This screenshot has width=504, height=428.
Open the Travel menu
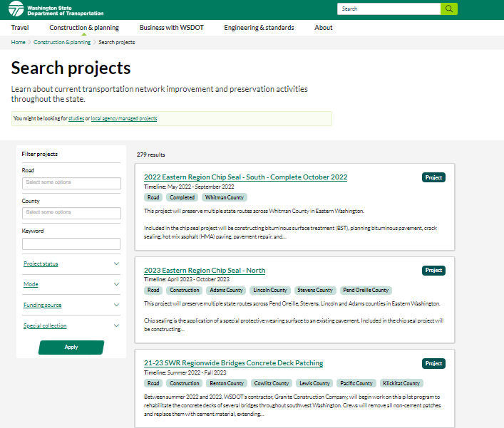(20, 28)
